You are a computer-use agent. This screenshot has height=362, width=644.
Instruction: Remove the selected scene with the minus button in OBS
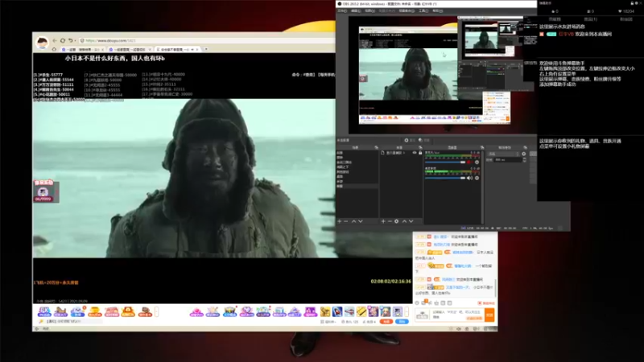click(346, 221)
